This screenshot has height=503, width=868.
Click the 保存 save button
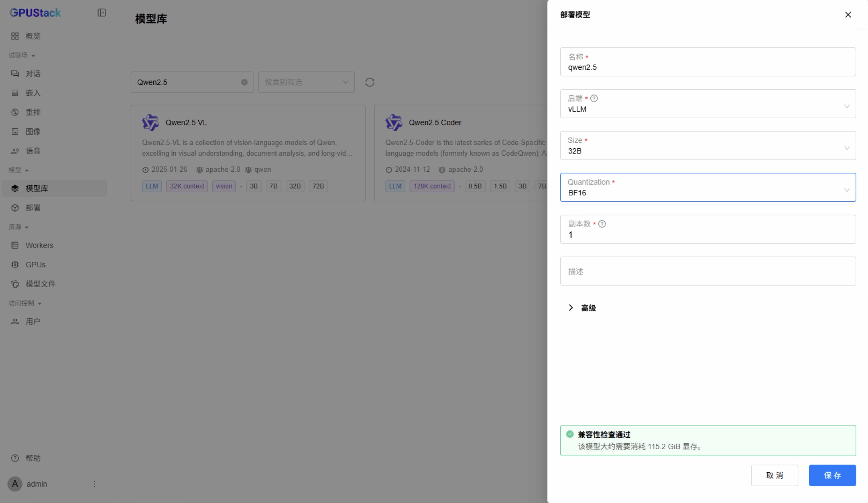click(x=832, y=475)
